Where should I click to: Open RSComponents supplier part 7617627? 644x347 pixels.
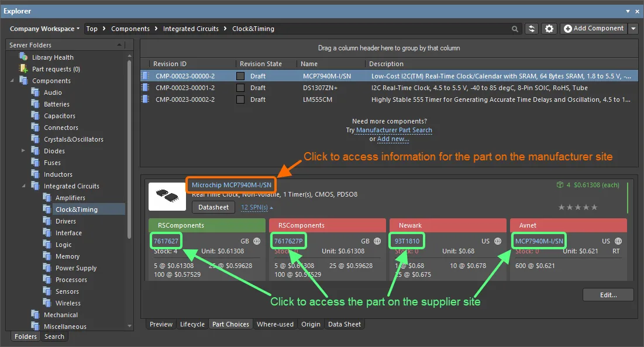click(x=166, y=241)
